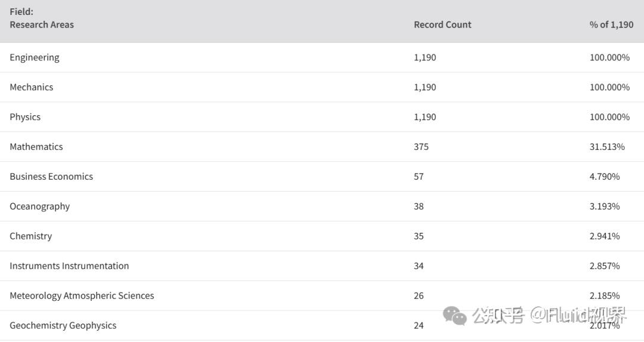
Task: Click Oceanography record count 38
Action: [419, 207]
